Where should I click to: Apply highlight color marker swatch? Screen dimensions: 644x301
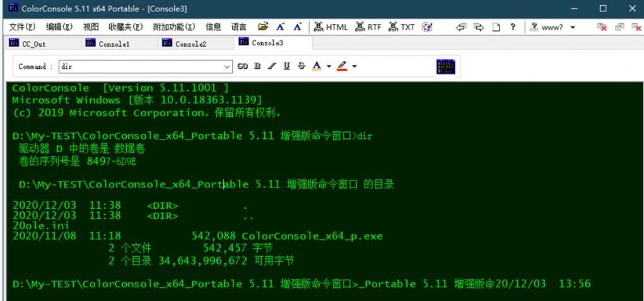click(342, 66)
